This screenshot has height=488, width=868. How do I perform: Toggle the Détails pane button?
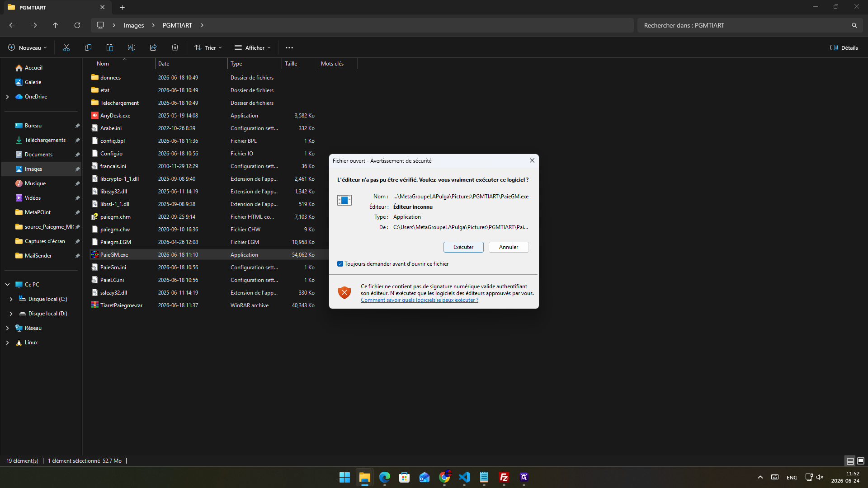[x=844, y=47]
